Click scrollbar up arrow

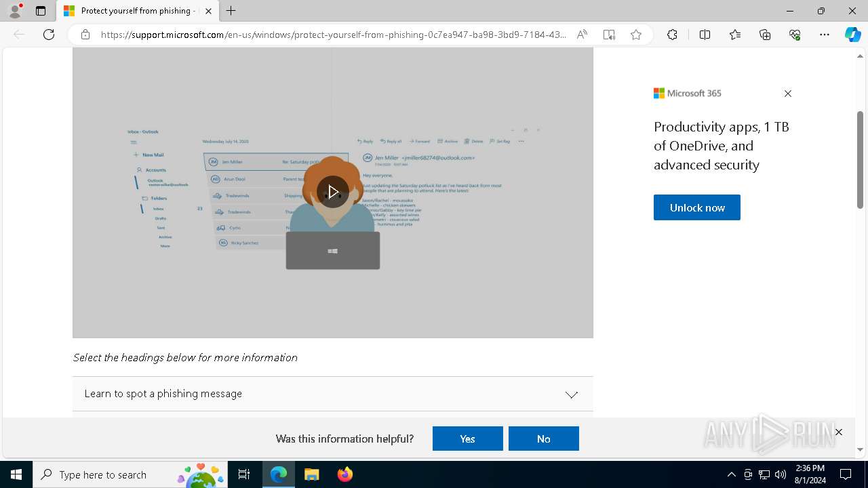861,56
